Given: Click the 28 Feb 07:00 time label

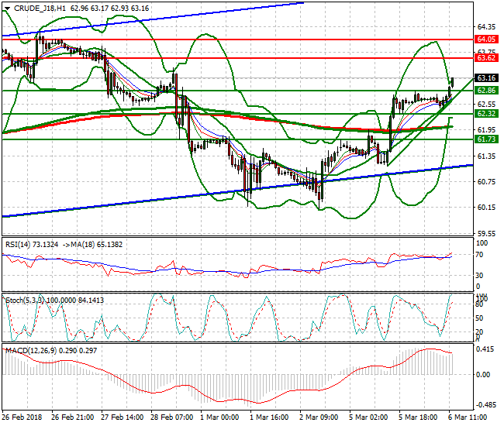Looking at the screenshot, I should tap(172, 417).
